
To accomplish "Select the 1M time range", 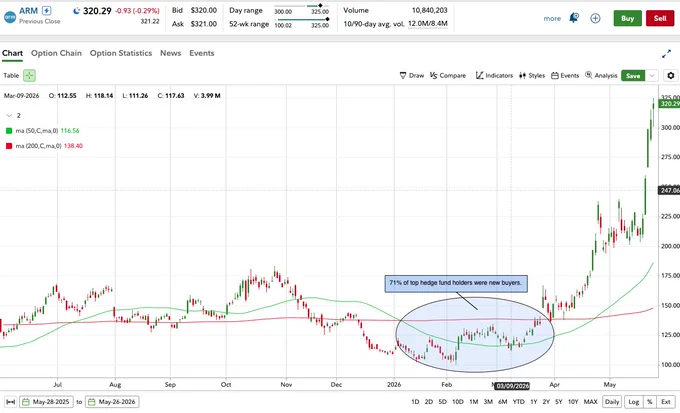I will 474,402.
